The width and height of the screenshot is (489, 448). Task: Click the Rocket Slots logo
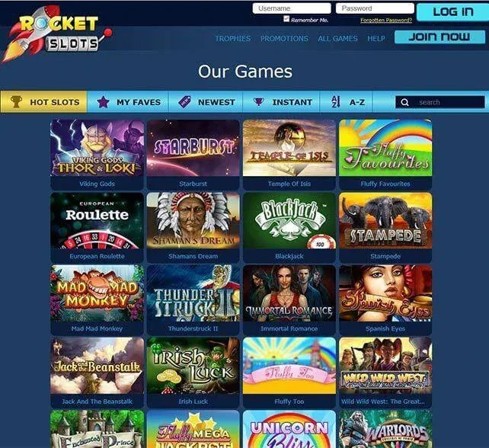(56, 34)
